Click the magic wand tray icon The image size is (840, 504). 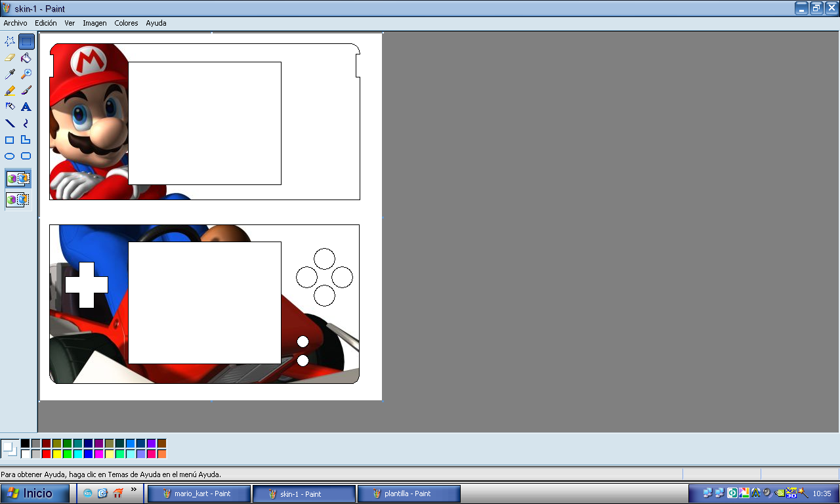pos(803,493)
